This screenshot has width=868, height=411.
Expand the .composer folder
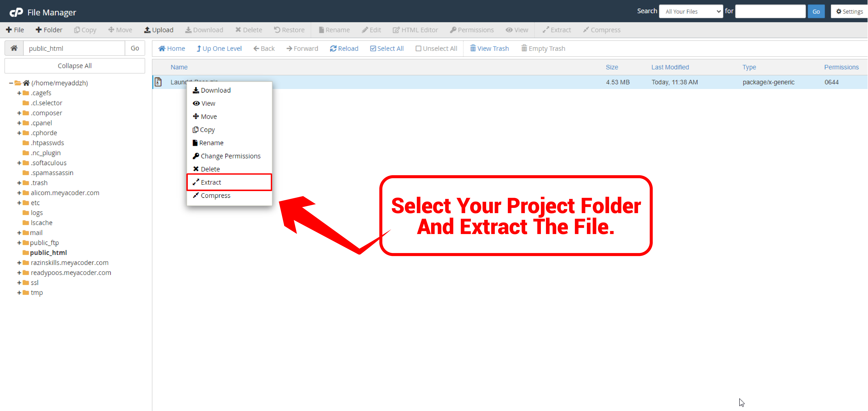coord(19,113)
